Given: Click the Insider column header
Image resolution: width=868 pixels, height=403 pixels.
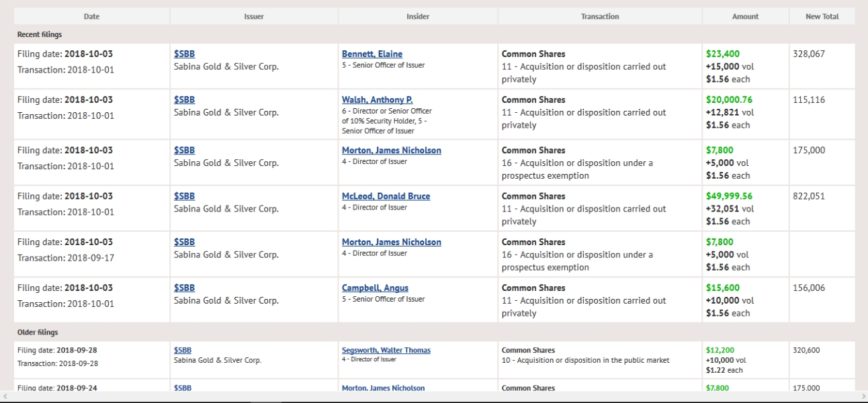Looking at the screenshot, I should point(418,16).
